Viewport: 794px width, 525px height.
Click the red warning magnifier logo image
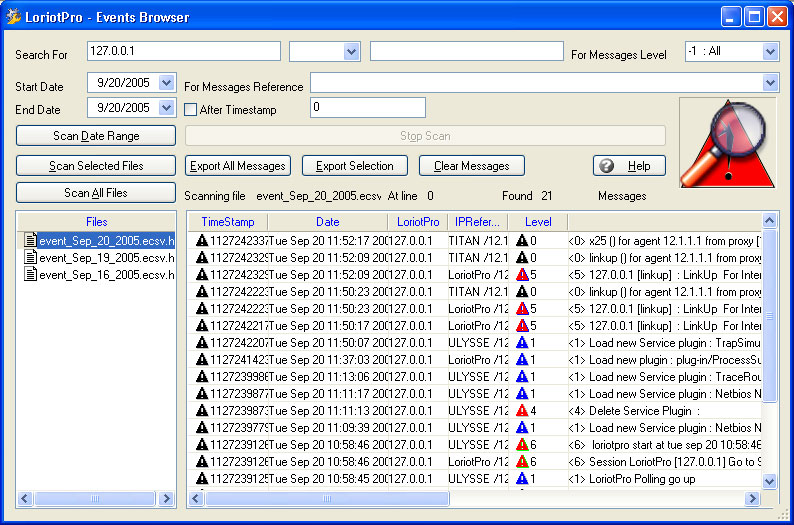pos(728,143)
